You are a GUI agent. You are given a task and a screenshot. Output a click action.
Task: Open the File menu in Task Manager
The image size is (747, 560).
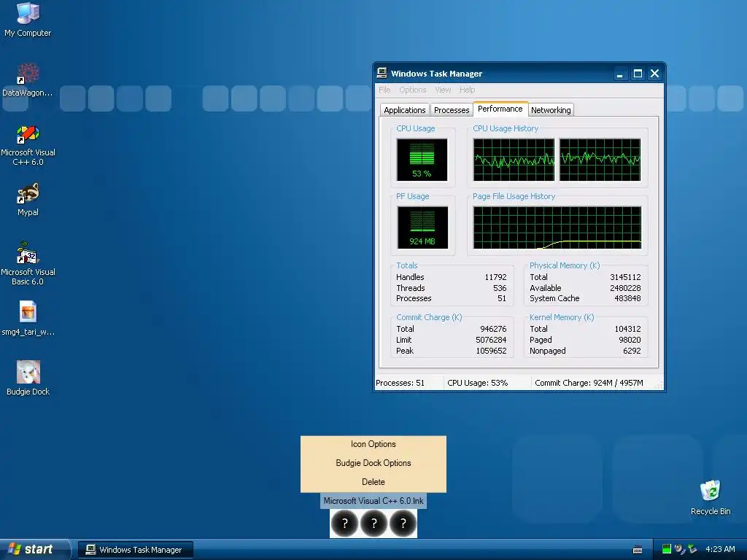tap(384, 90)
